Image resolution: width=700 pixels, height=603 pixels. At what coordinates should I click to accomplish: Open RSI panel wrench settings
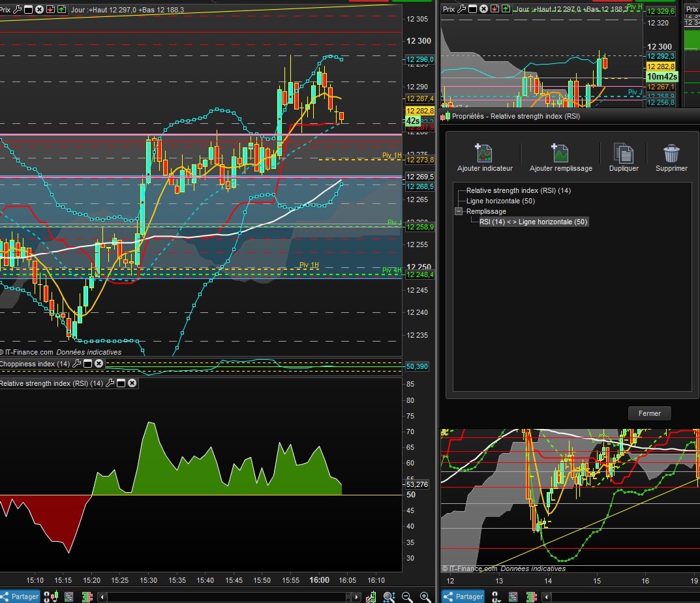coord(110,383)
